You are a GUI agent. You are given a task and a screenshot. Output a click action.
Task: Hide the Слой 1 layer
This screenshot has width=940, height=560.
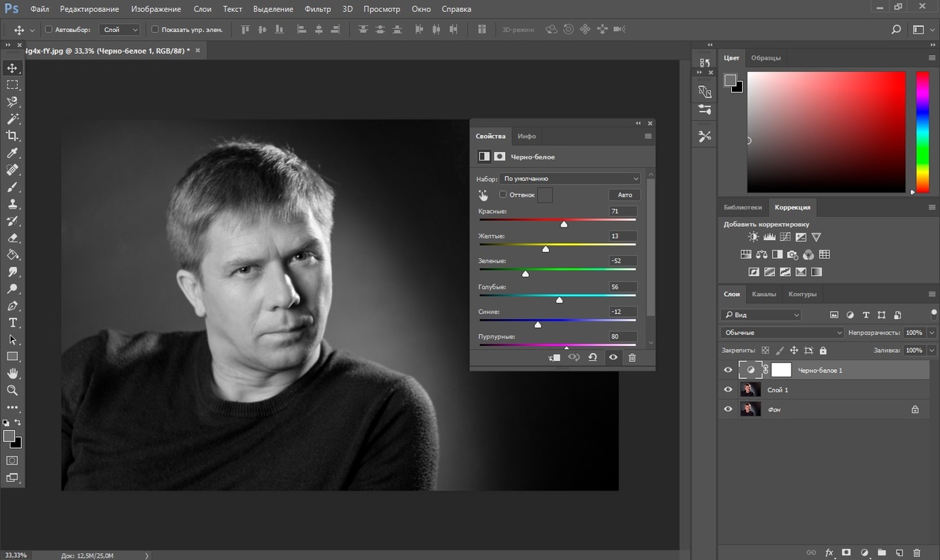(728, 389)
